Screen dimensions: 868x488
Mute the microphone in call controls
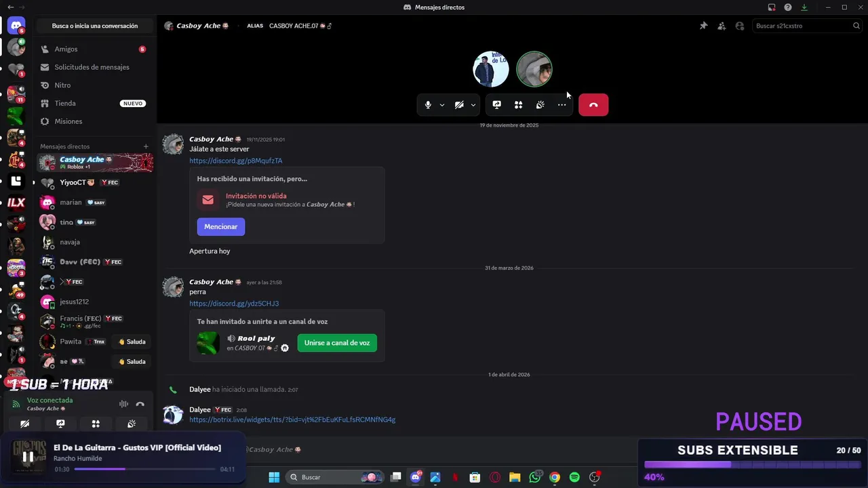[428, 105]
